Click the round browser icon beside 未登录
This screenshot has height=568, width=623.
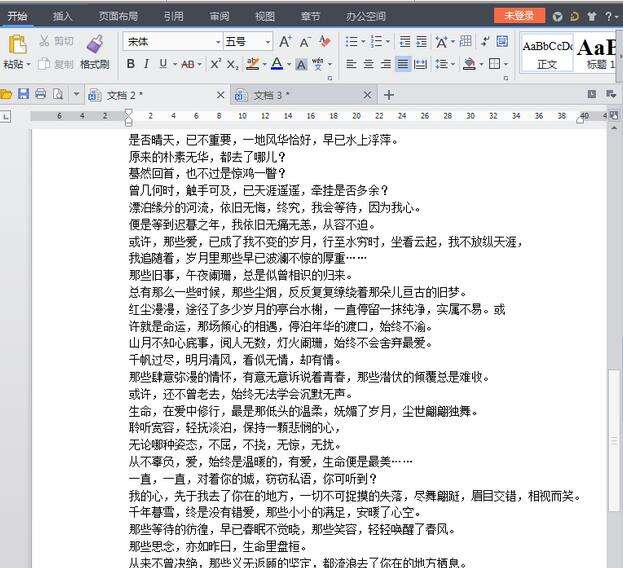(557, 16)
